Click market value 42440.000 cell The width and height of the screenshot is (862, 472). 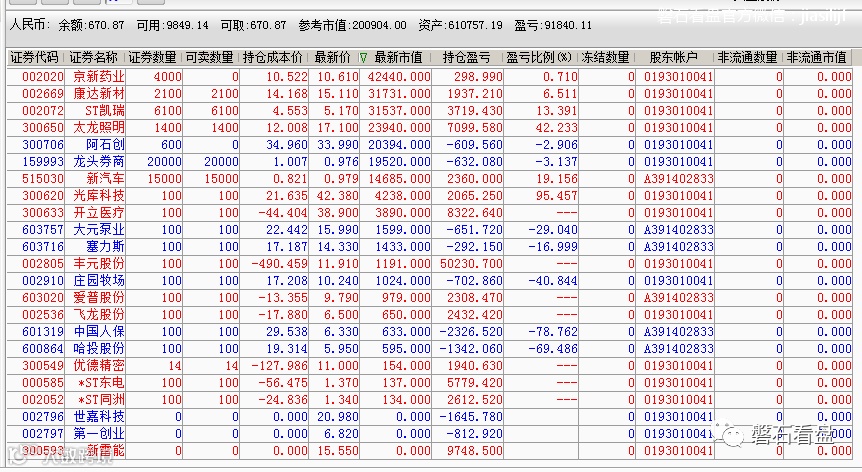coord(399,76)
